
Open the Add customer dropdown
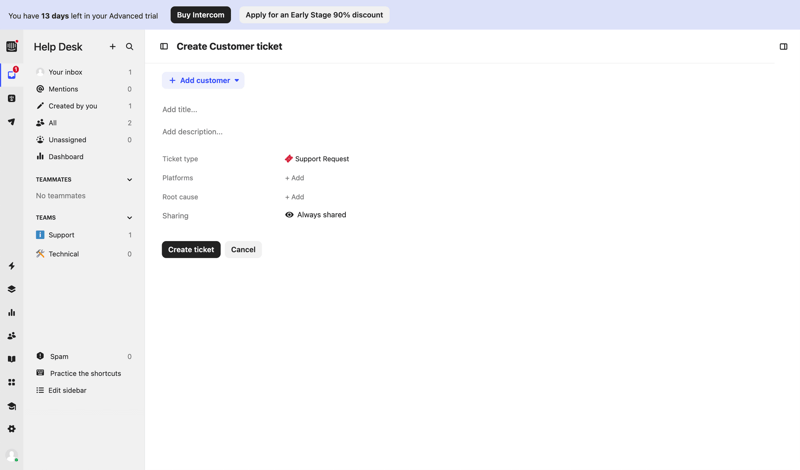tap(203, 80)
